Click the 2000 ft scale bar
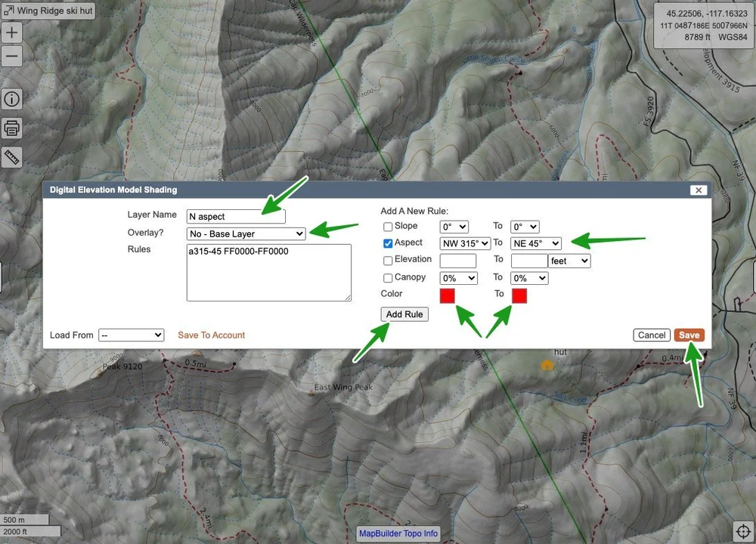 pos(30,531)
